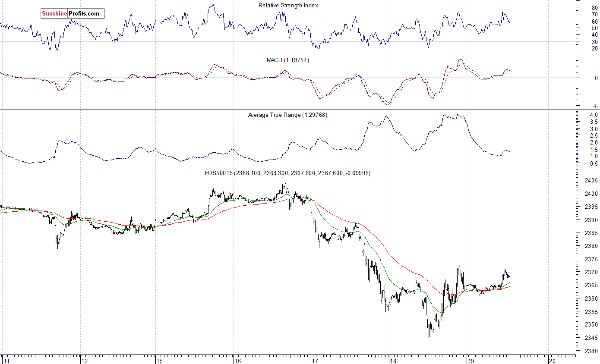
Task: Click the RSI 50 axis label
Action: coord(595,28)
